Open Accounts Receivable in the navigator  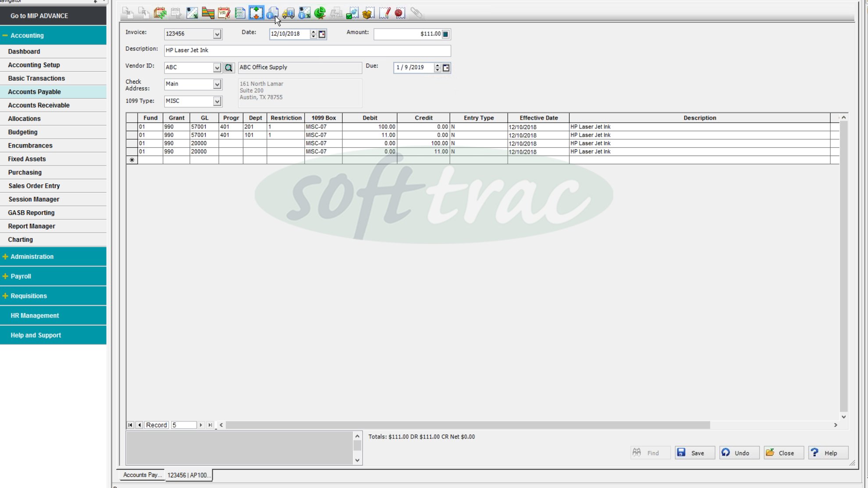click(x=53, y=105)
